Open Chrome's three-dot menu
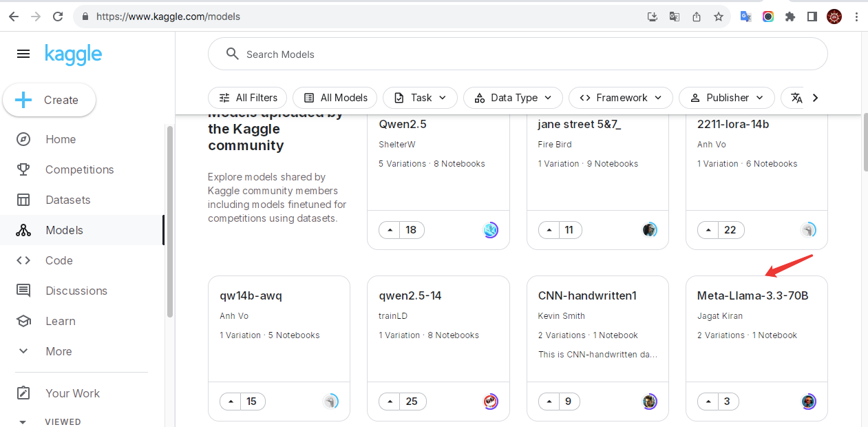 (856, 17)
